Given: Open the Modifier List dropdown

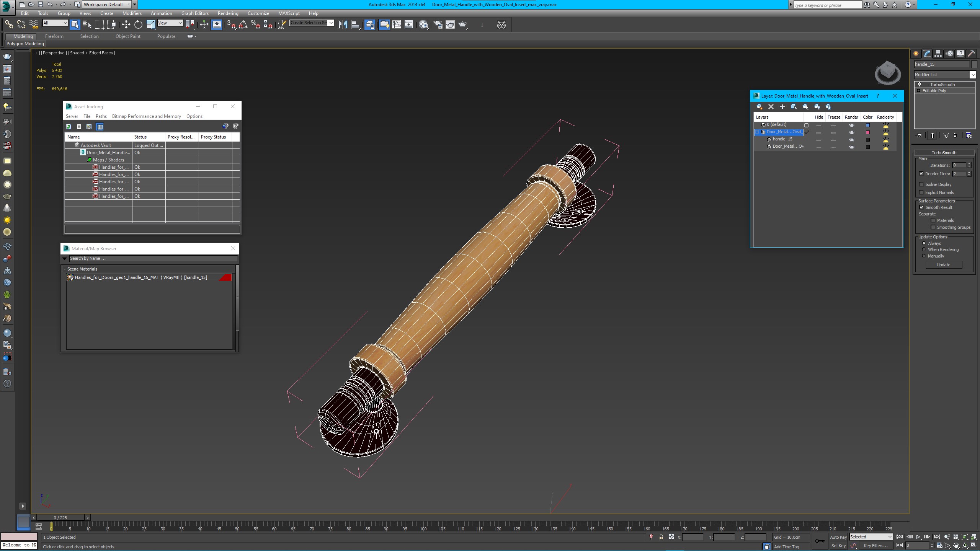Looking at the screenshot, I should 972,75.
